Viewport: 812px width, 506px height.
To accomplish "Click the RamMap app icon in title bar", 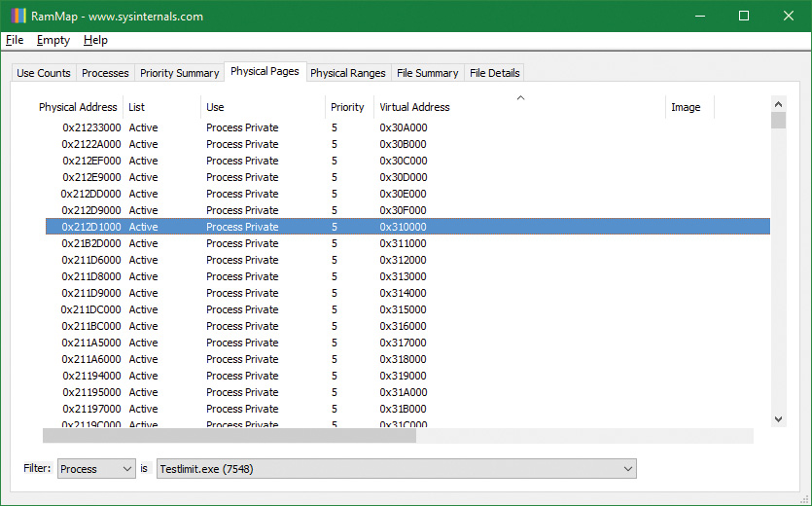I will point(18,16).
